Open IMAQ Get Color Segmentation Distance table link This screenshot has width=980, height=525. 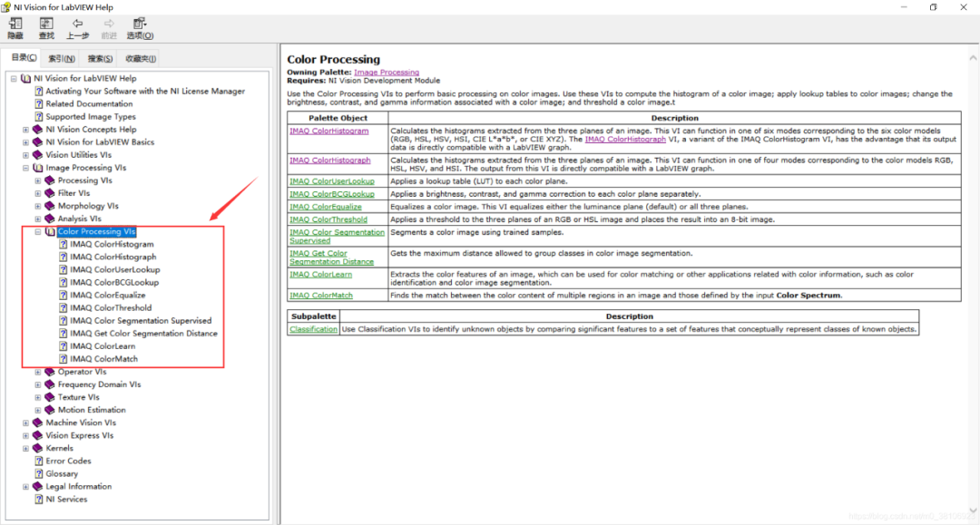331,258
